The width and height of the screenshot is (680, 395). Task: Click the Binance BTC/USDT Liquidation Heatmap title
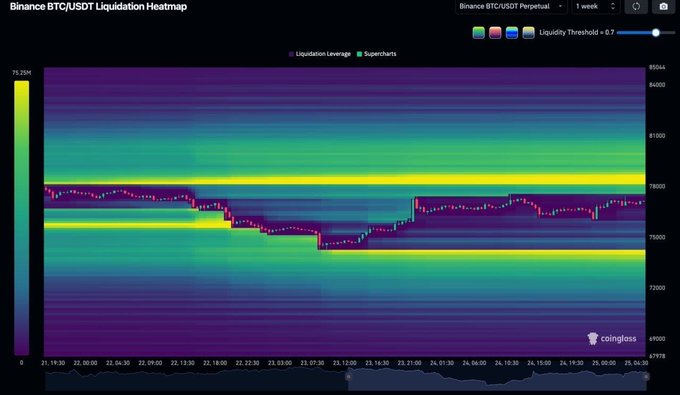[98, 7]
